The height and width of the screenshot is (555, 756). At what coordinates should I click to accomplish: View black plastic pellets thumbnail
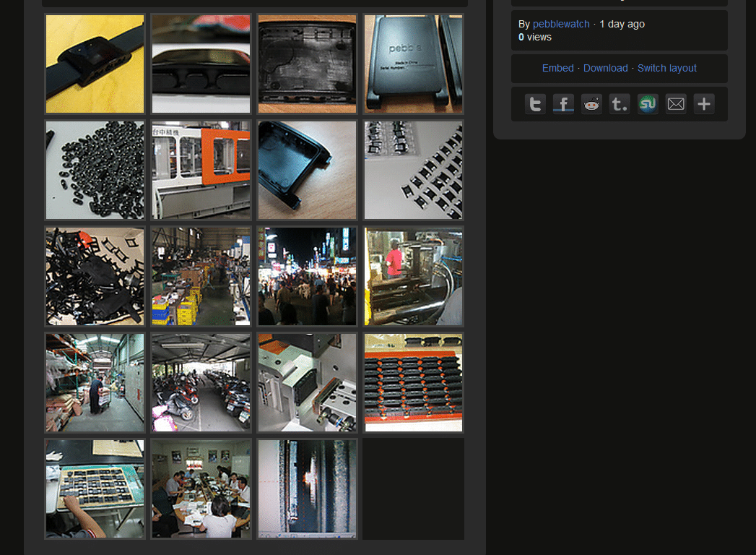[x=95, y=170]
